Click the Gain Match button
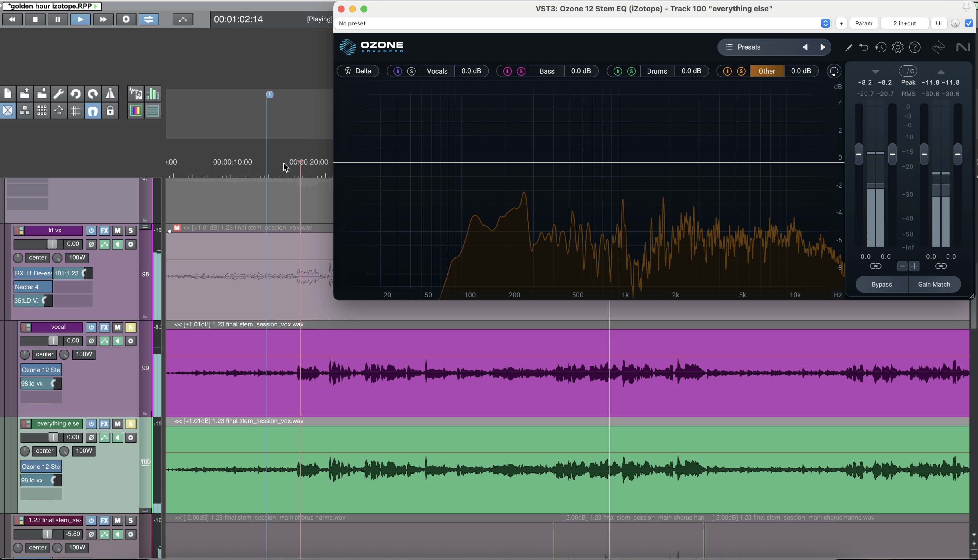Screen dimensions: 978x560 (934, 284)
